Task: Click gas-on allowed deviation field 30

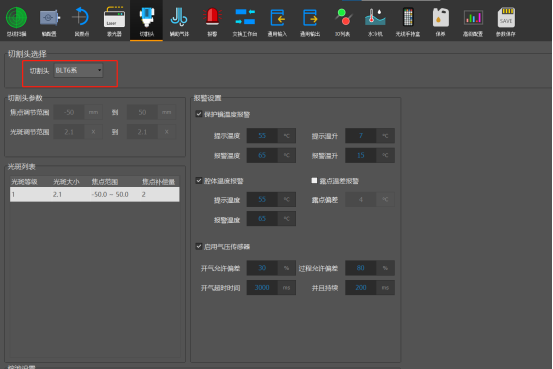Action: 262,268
